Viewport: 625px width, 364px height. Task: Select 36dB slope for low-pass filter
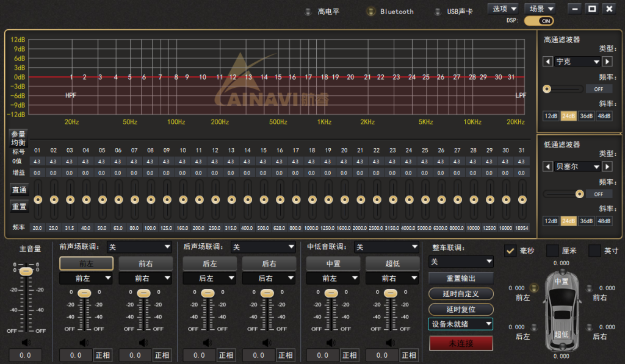click(x=587, y=221)
